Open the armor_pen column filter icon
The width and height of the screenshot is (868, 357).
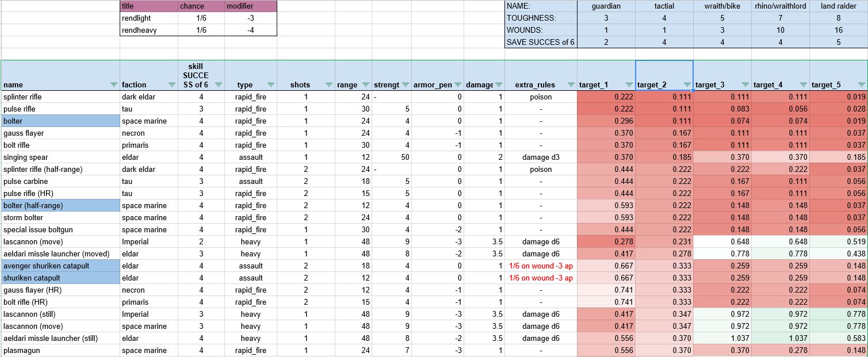coord(457,85)
